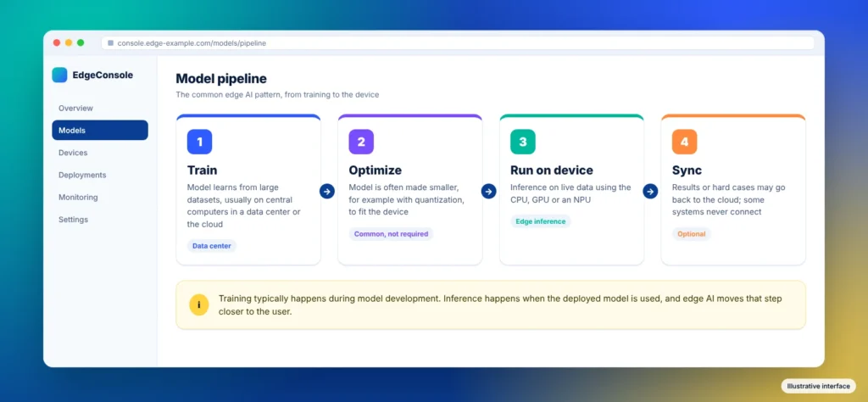Image resolution: width=868 pixels, height=402 pixels.
Task: Open Settings in the sidebar
Action: [x=100, y=220]
